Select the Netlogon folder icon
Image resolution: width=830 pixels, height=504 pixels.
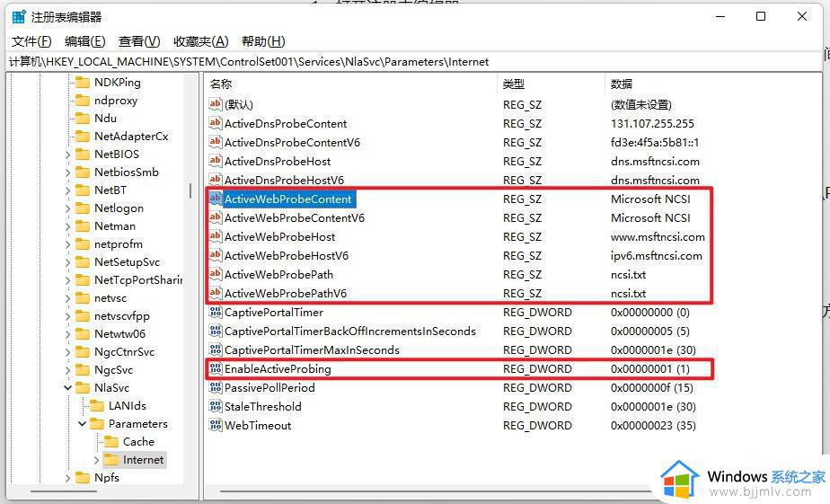tap(83, 208)
